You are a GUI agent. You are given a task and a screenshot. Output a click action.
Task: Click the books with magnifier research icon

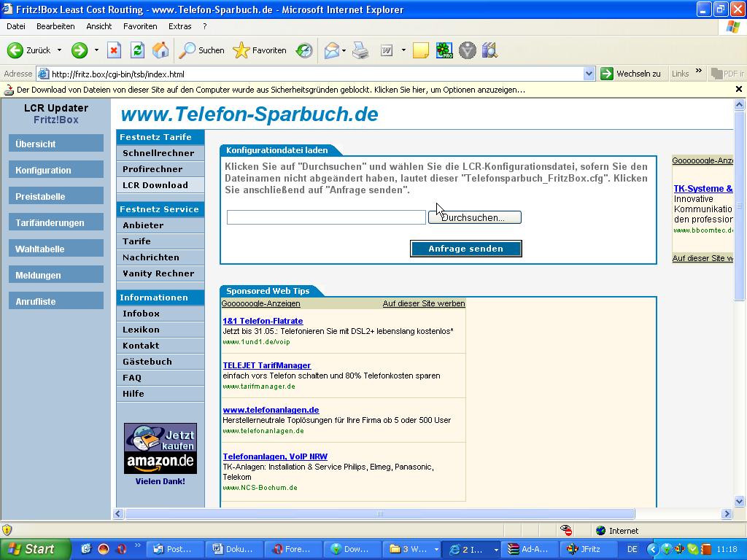[489, 50]
